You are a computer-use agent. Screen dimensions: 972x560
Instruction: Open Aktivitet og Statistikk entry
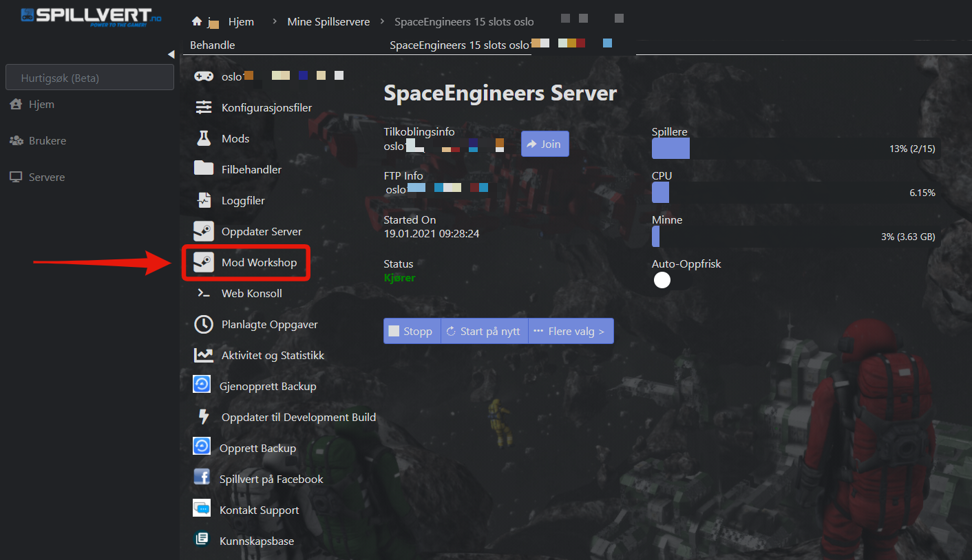(273, 355)
